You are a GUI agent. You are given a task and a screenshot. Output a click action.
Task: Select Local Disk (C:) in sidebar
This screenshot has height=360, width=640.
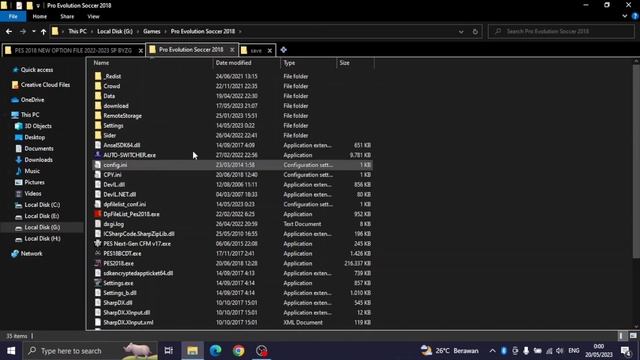click(42, 205)
